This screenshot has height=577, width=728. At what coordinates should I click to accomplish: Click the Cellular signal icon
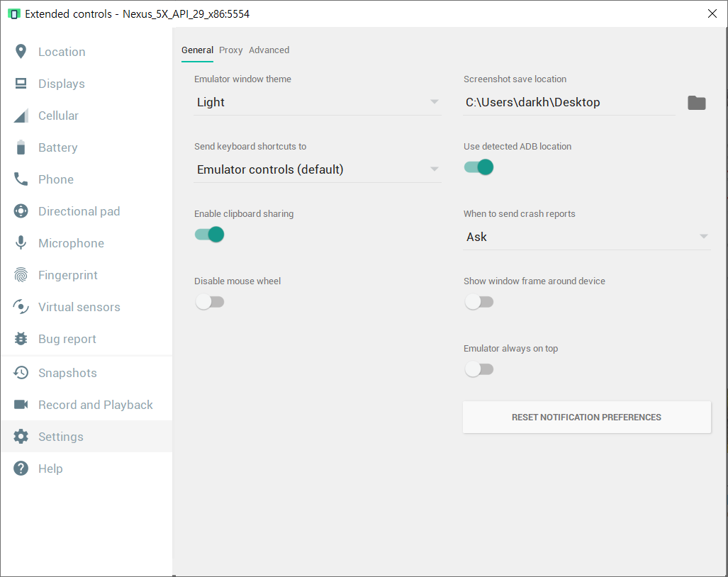21,116
